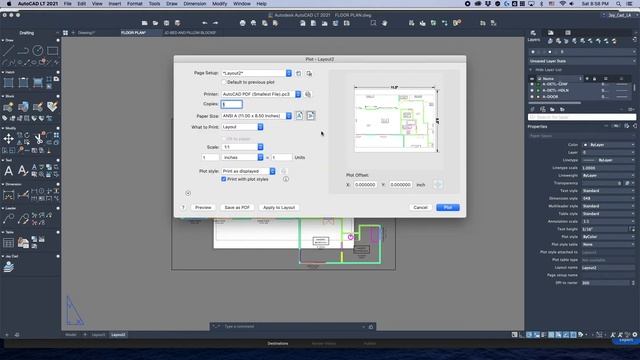The image size is (640, 360).
Task: Open the Printer dropdown
Action: [x=261, y=94]
